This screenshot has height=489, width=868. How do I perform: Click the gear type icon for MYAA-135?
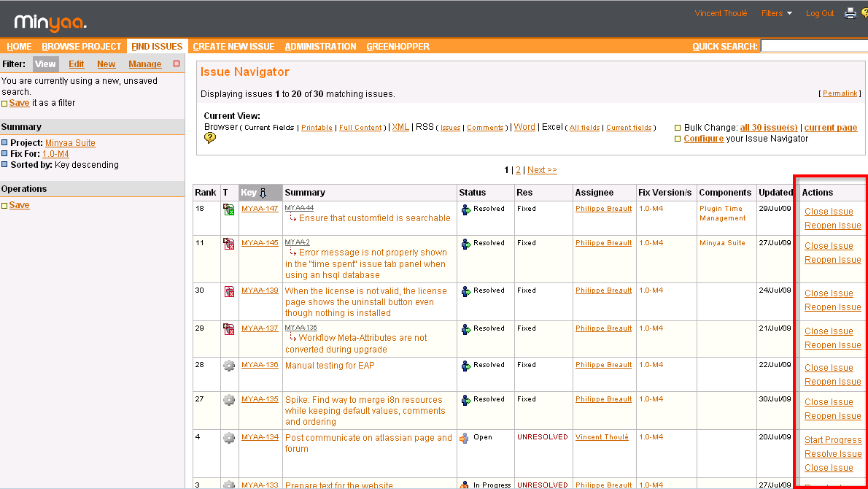coord(228,400)
